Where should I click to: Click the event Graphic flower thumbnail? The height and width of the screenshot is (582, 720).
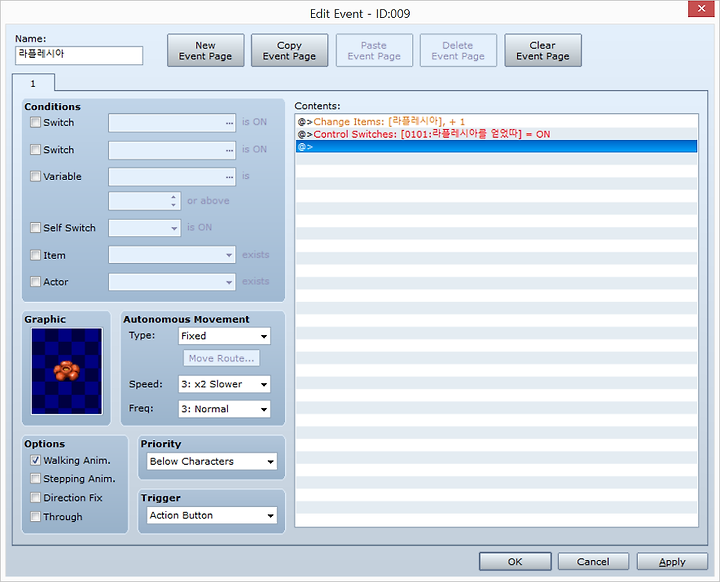[67, 371]
